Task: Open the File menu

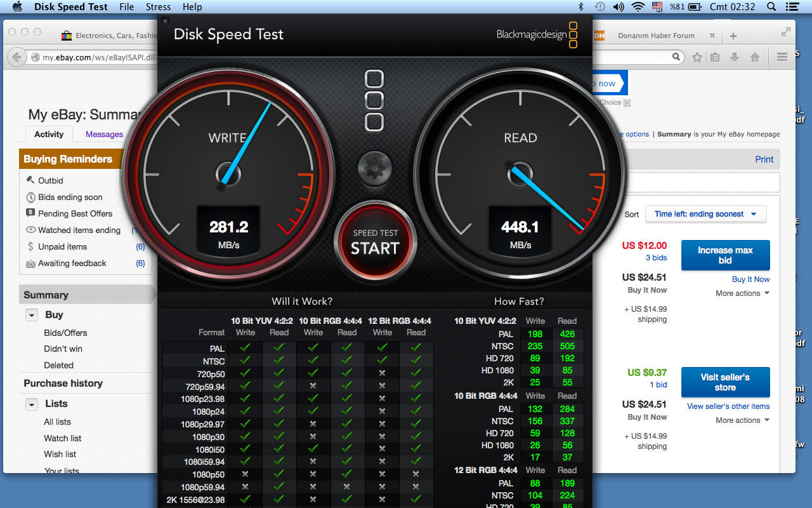Action: coord(127,7)
